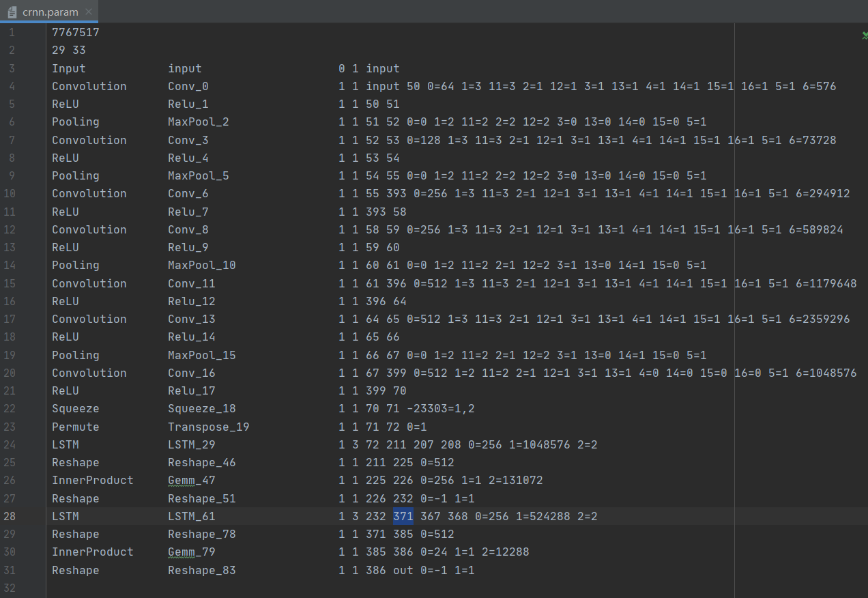The width and height of the screenshot is (868, 598).
Task: Click the InnerProduct text on line 30
Action: pos(93,552)
